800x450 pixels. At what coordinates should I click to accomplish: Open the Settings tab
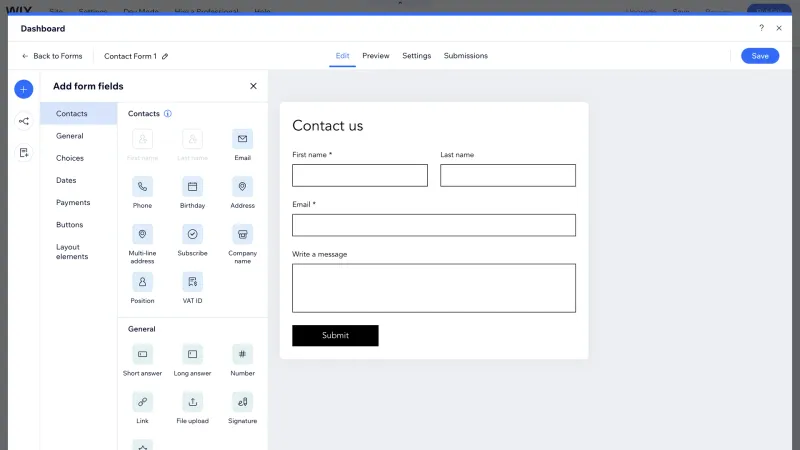tap(416, 56)
